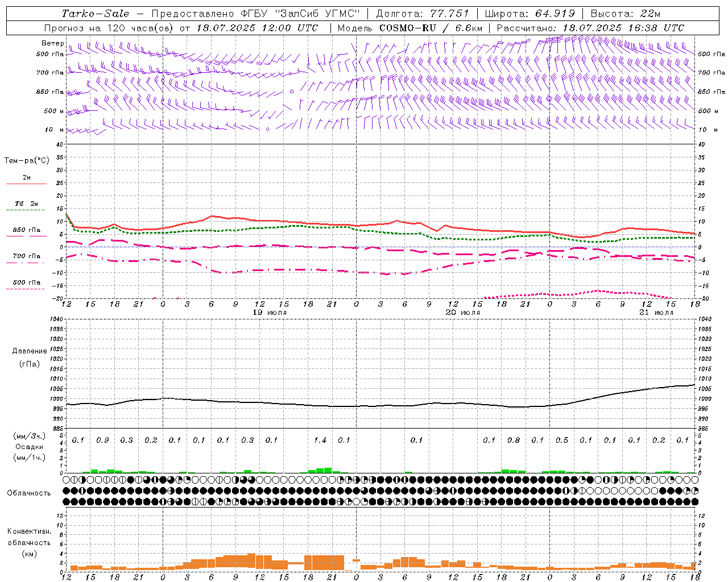Click the 0.5 precipitation value
Screen dimensions: 728x582
(x=562, y=440)
